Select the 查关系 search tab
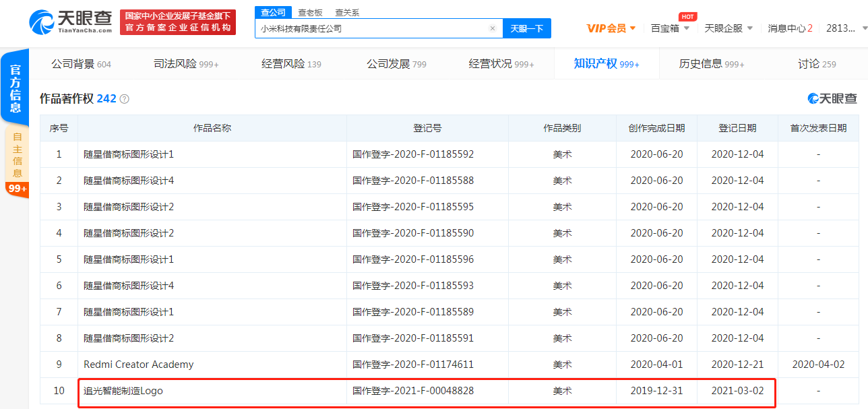The image size is (868, 409). click(x=347, y=12)
